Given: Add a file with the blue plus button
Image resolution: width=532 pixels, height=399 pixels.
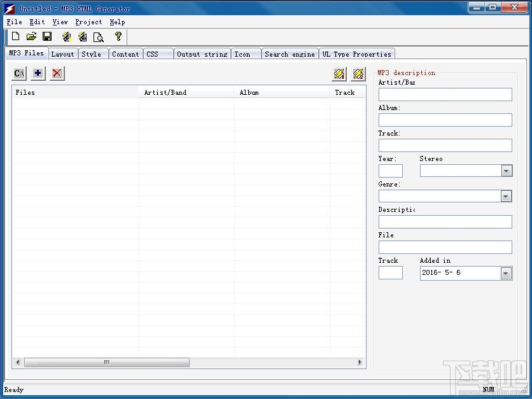Looking at the screenshot, I should [38, 73].
